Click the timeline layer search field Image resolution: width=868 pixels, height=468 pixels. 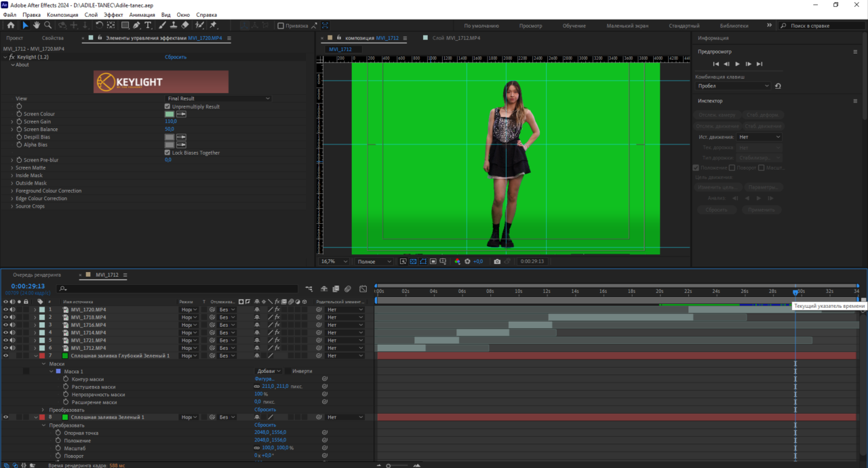pos(178,289)
